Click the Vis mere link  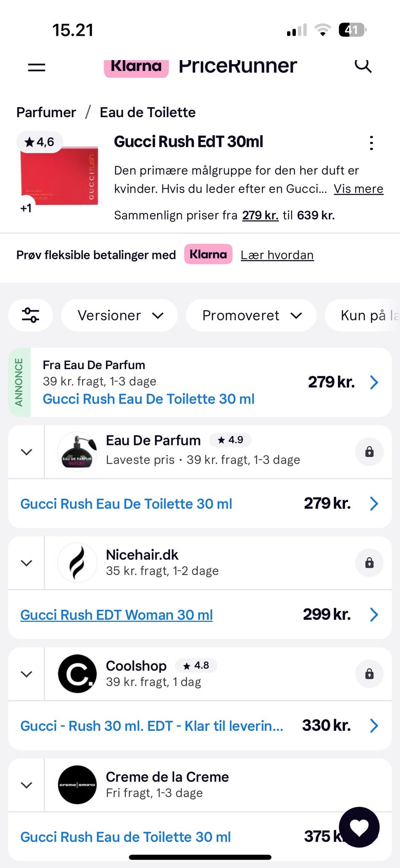[358, 189]
